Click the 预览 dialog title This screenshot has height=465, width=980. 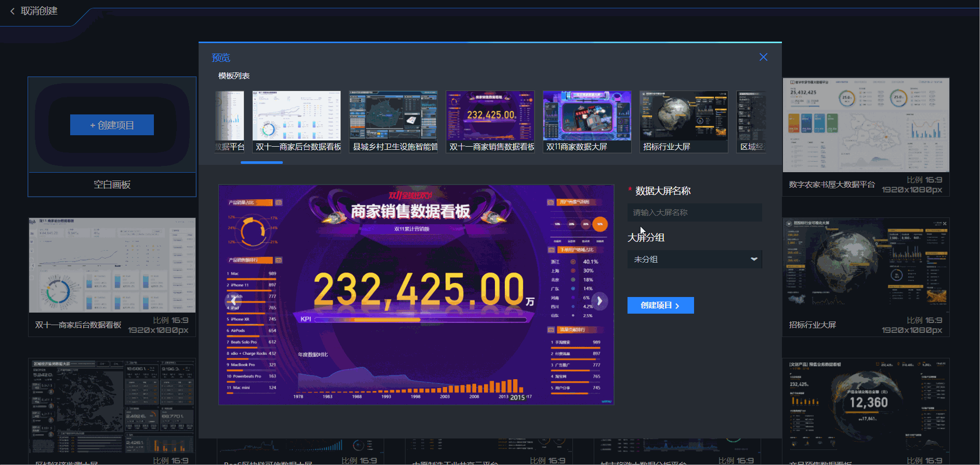[221, 58]
